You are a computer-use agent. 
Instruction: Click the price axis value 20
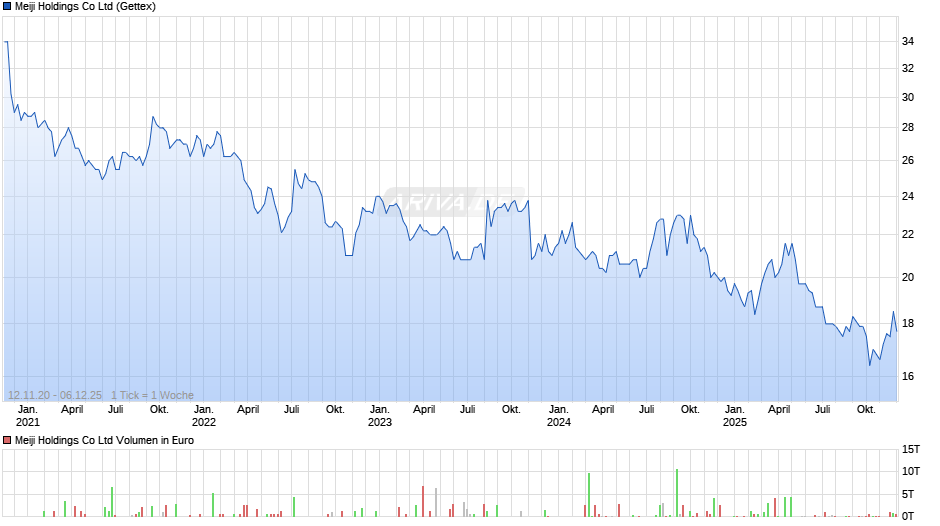908,277
